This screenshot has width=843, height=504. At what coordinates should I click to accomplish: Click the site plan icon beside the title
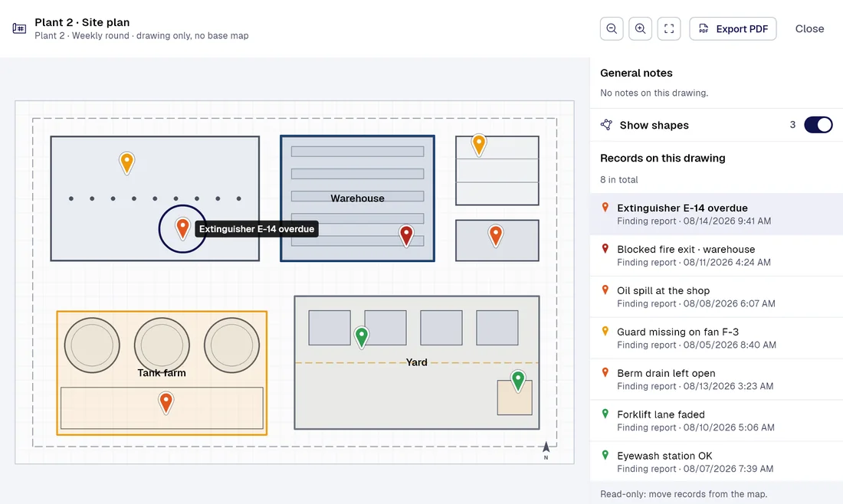[x=19, y=28]
